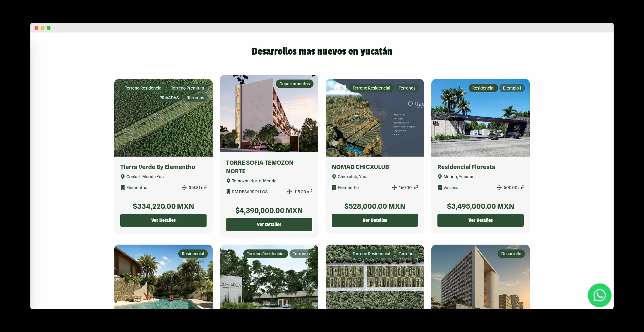Click the green WhatsApp chat icon
The height and width of the screenshot is (332, 644).
tap(599, 295)
